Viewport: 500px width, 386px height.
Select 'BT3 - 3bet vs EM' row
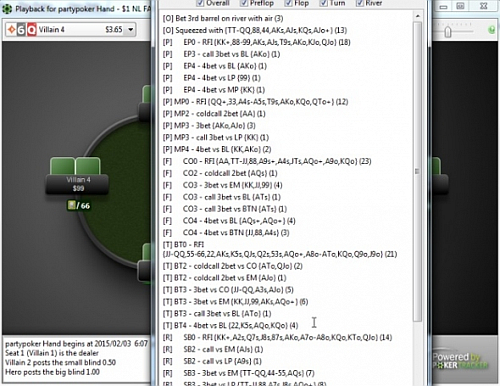[x=235, y=302]
